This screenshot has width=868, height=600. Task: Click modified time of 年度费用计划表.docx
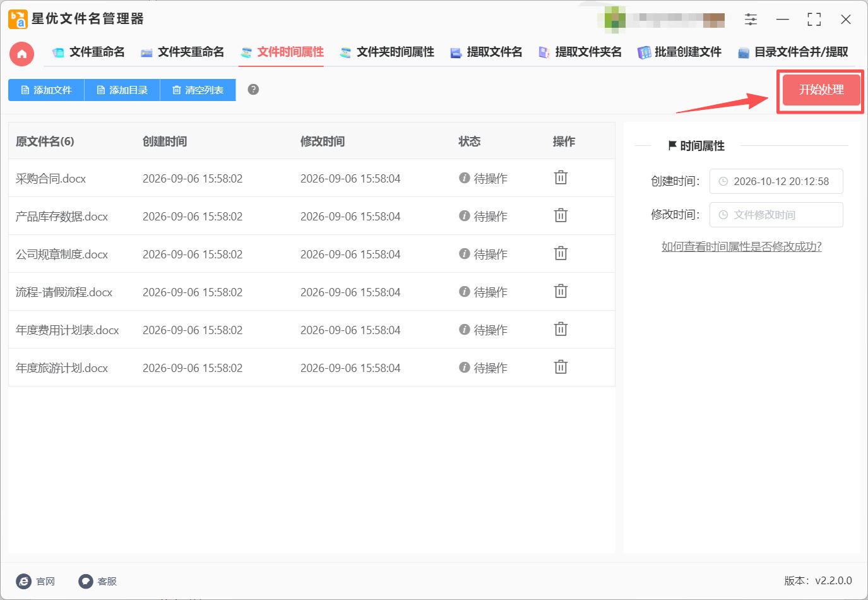350,330
